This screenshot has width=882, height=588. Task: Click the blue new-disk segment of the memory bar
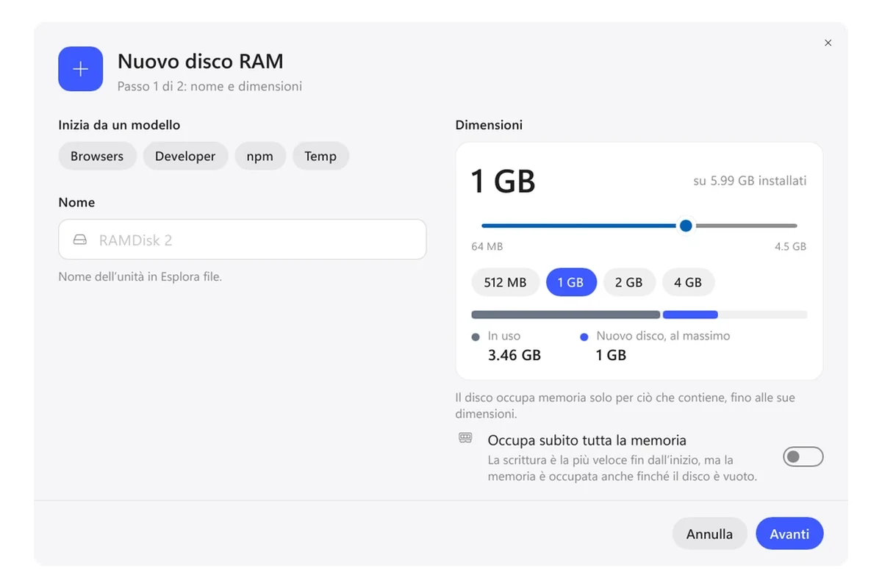(690, 315)
